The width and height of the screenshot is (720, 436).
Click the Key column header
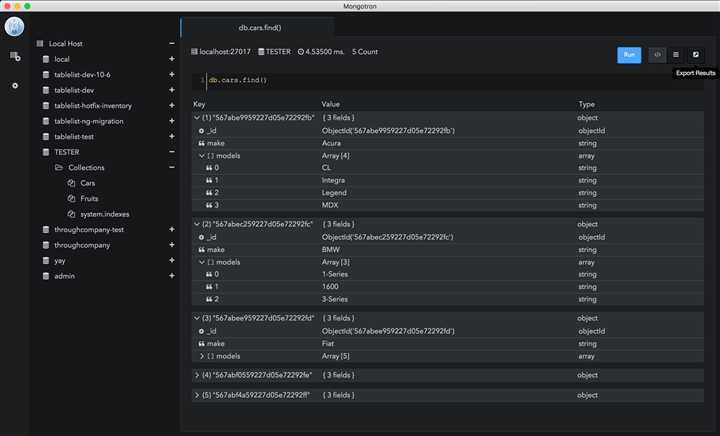click(x=199, y=104)
